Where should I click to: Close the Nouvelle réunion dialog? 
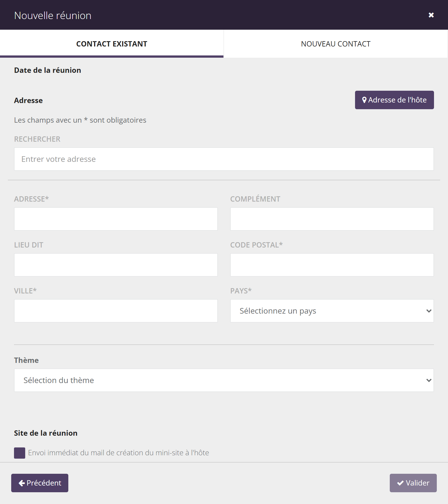431,15
